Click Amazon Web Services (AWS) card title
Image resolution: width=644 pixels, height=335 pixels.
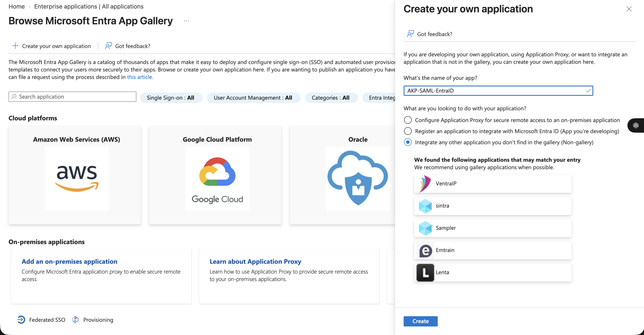tap(77, 140)
